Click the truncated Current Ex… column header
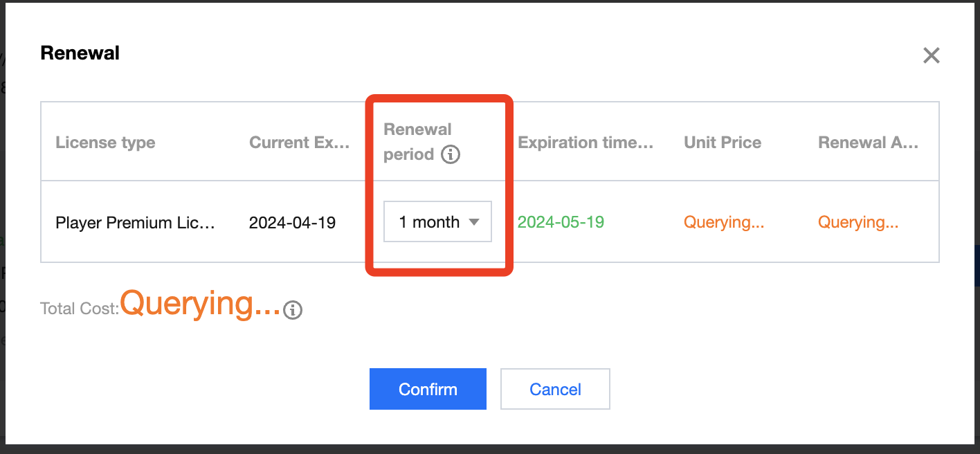Screen dimensions: 980x454 [300, 143]
